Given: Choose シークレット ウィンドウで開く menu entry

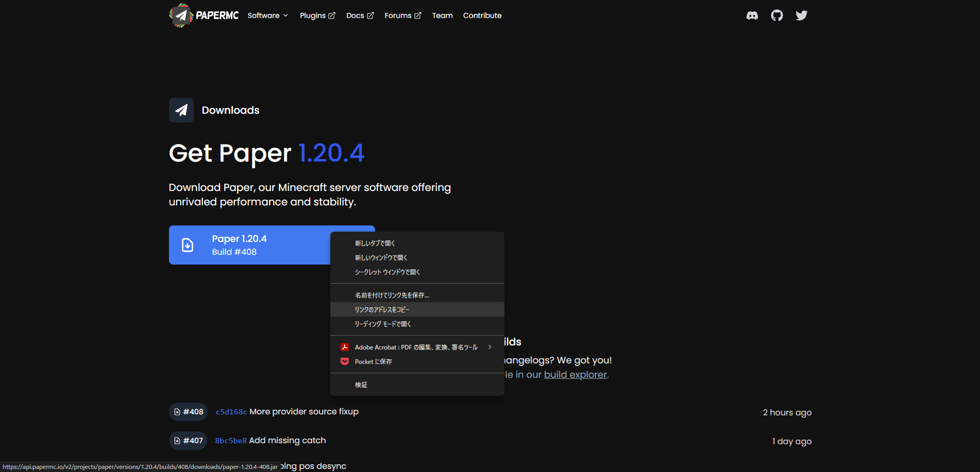Looking at the screenshot, I should point(417,272).
